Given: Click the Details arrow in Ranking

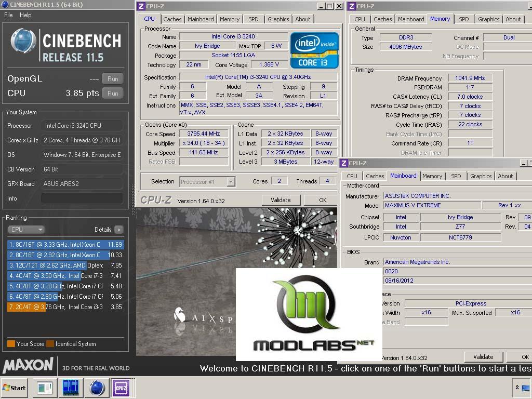Looking at the screenshot, I should pyautogui.click(x=119, y=230).
